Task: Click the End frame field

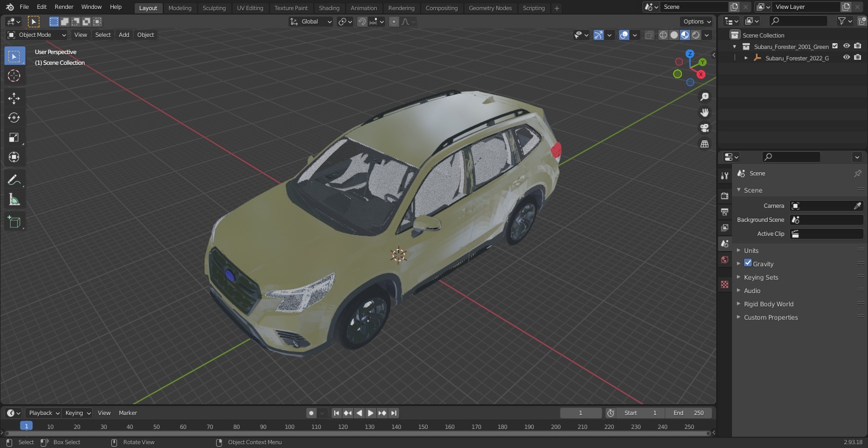Action: (x=689, y=413)
